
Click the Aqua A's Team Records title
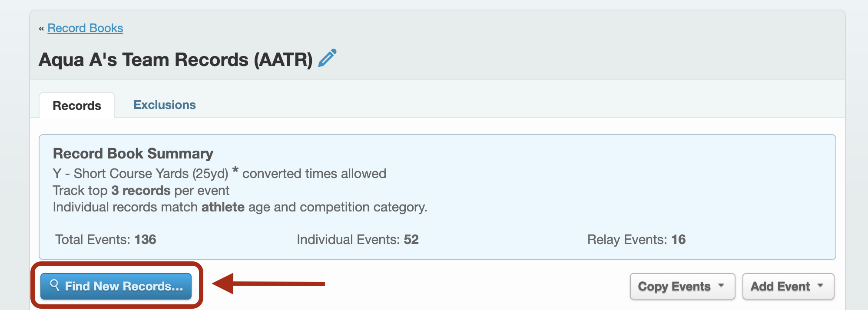coord(176,59)
